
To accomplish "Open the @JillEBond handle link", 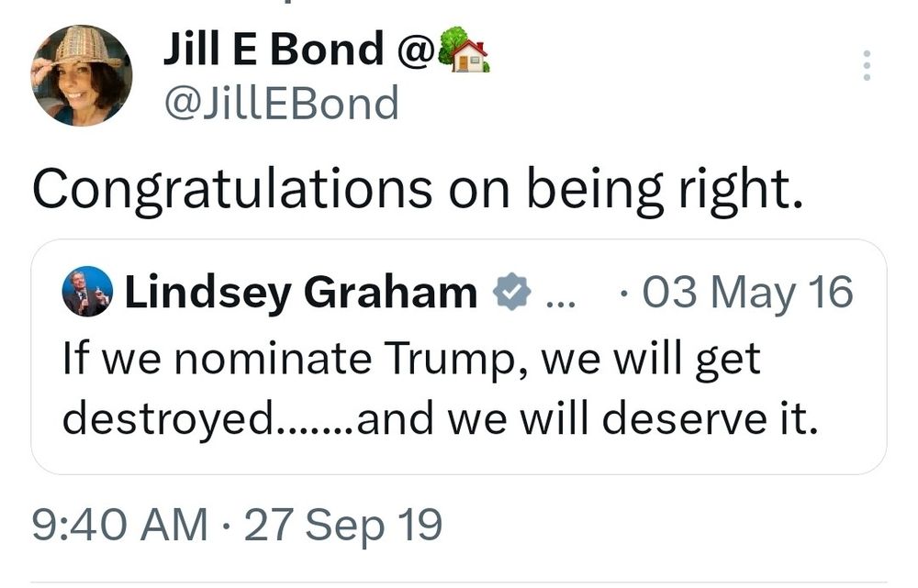I will tap(281, 103).
